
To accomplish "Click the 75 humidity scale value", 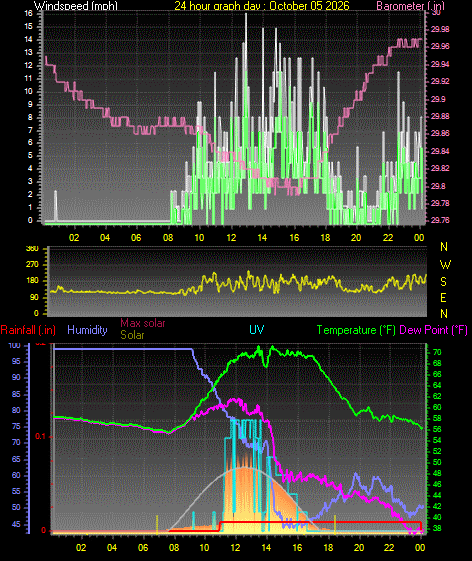I will click(16, 426).
